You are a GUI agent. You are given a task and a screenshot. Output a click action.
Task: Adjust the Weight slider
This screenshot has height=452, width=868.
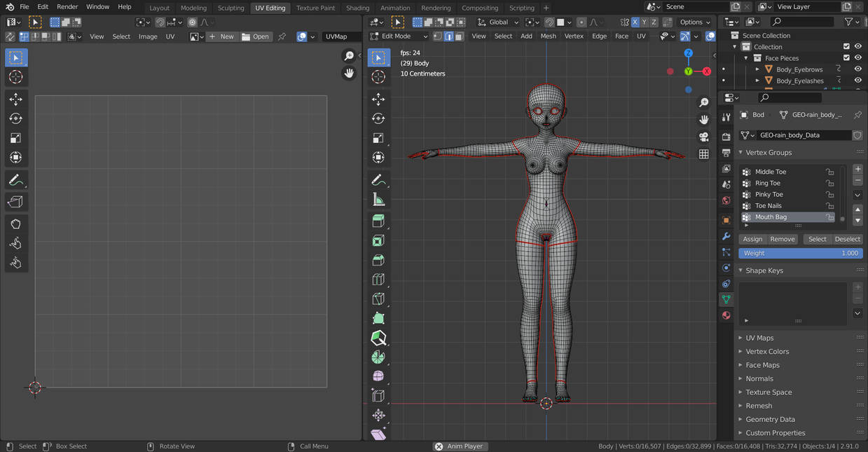point(801,253)
